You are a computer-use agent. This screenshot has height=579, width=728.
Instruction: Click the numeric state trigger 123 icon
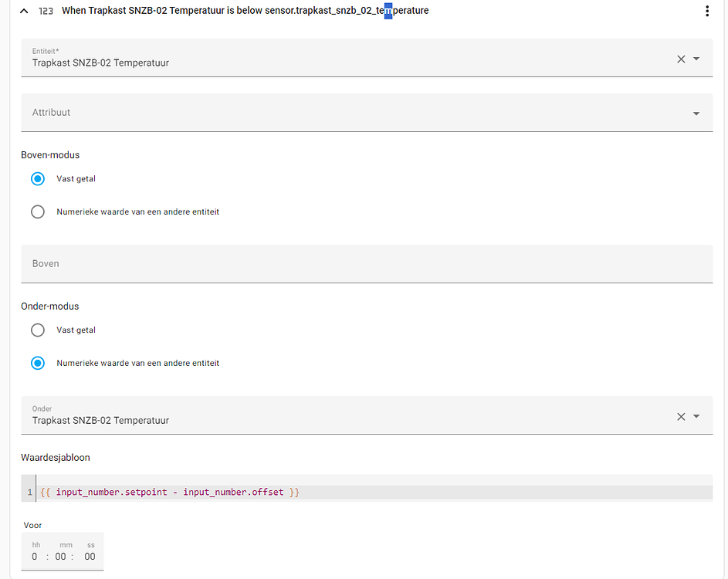46,11
